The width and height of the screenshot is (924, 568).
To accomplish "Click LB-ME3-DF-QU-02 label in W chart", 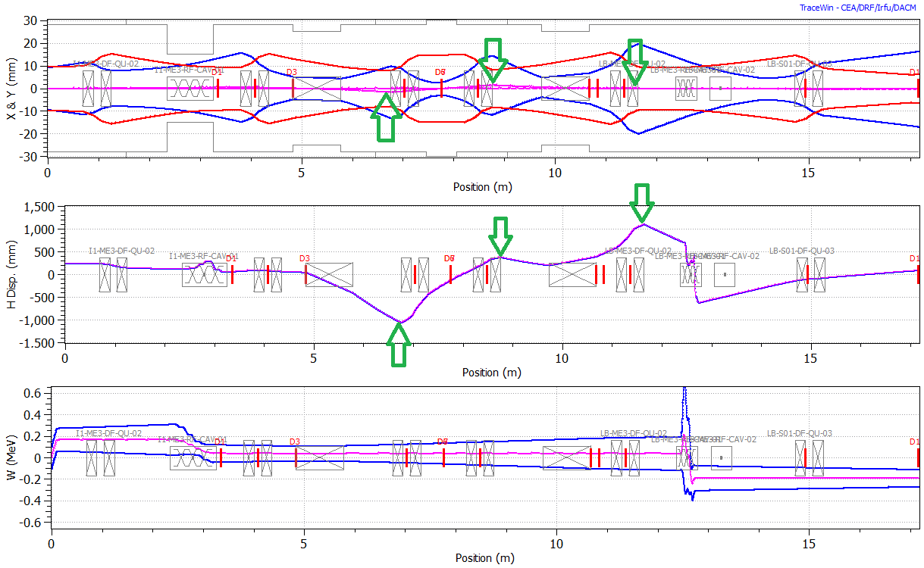I will (634, 433).
